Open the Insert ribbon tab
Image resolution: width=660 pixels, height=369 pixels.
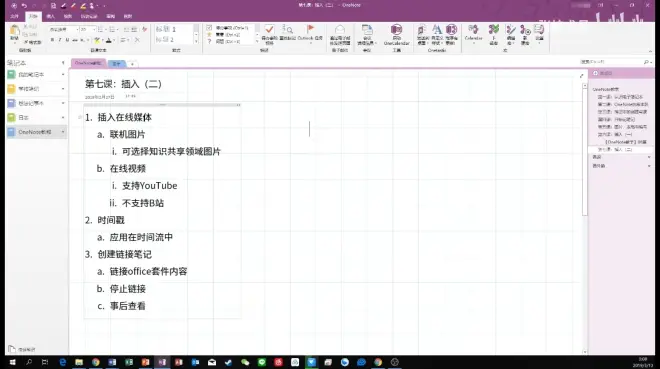tap(51, 16)
